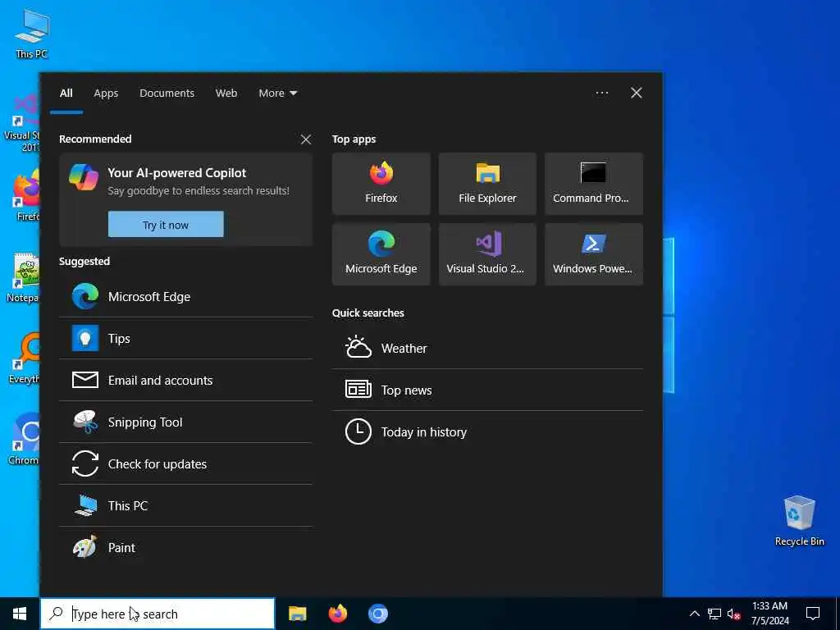Open Top news quick search
The width and height of the screenshot is (840, 630).
point(487,390)
